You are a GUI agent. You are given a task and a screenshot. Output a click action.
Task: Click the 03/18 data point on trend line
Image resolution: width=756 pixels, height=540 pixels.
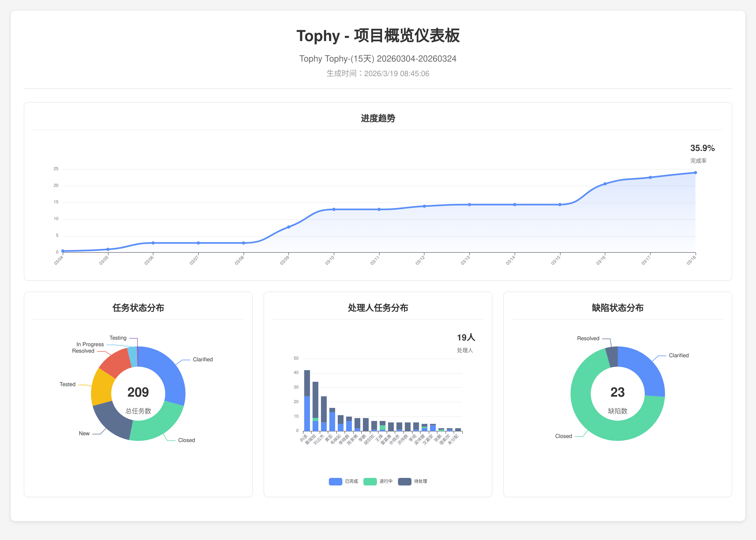click(x=695, y=173)
